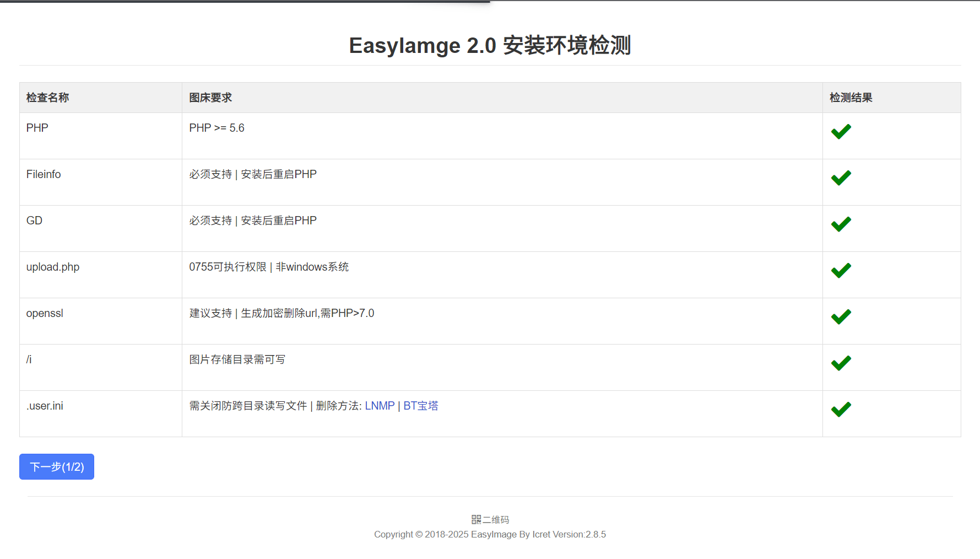Click the /i directory checkmark icon
980x559 pixels.
point(841,363)
